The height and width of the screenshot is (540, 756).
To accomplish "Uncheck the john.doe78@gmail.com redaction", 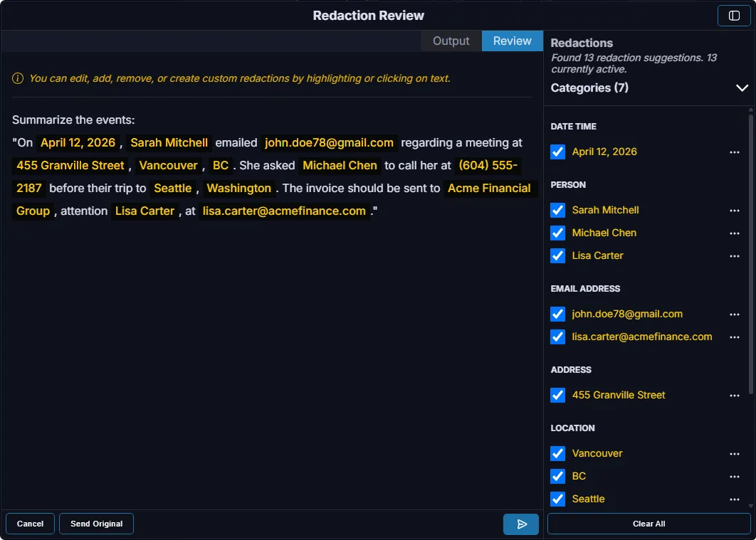I will (x=558, y=314).
